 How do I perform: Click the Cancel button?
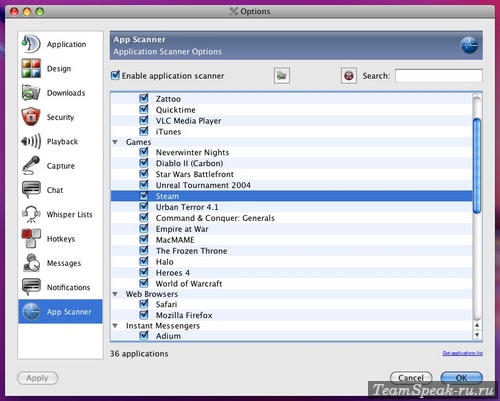[411, 378]
